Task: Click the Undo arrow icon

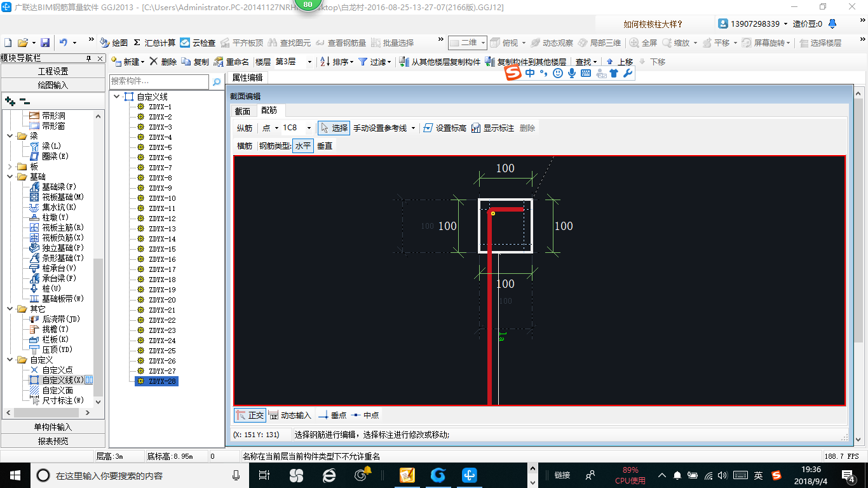Action: coord(64,43)
